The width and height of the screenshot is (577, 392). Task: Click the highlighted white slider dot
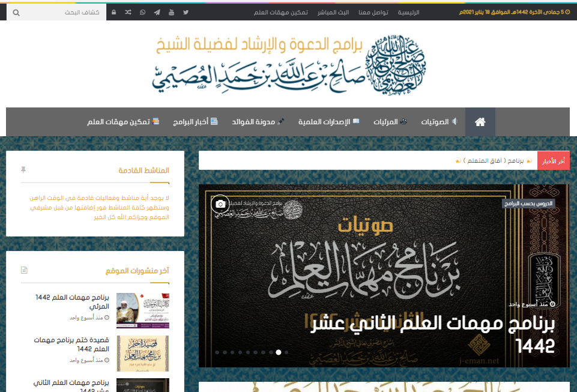tap(279, 352)
